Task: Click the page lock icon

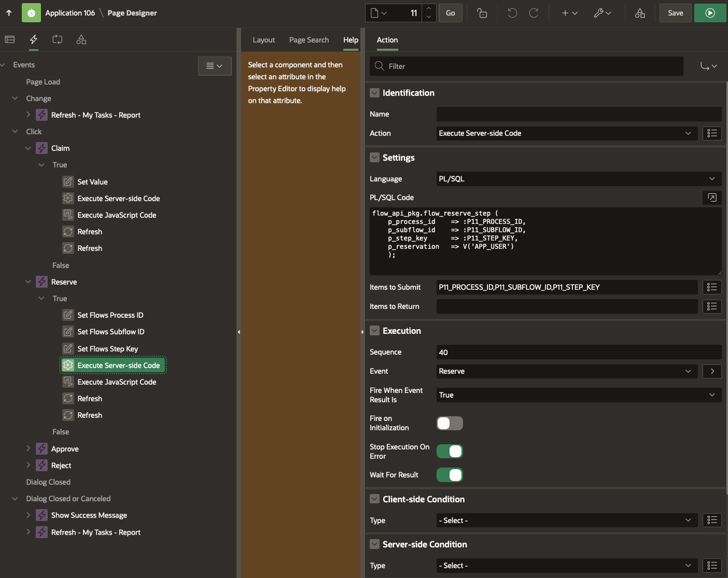Action: click(x=482, y=13)
